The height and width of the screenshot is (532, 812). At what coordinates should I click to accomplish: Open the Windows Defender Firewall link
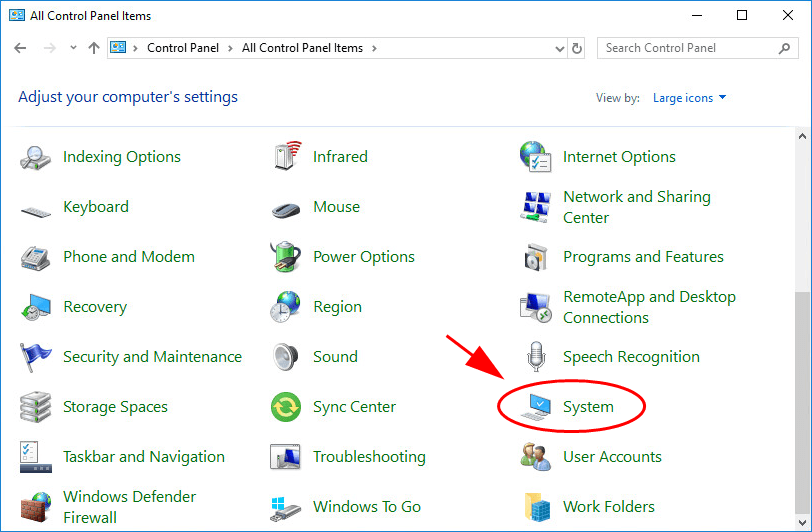tap(129, 507)
